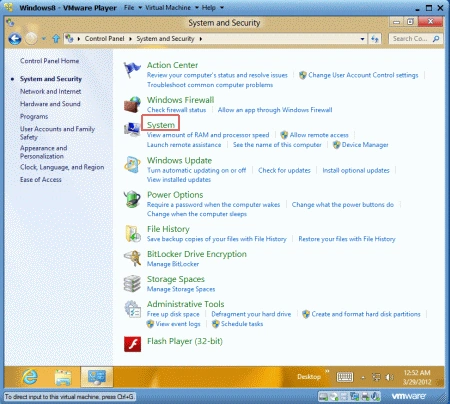The image size is (450, 404).
Task: Select User Accounts and Family Safety
Action: (x=57, y=133)
